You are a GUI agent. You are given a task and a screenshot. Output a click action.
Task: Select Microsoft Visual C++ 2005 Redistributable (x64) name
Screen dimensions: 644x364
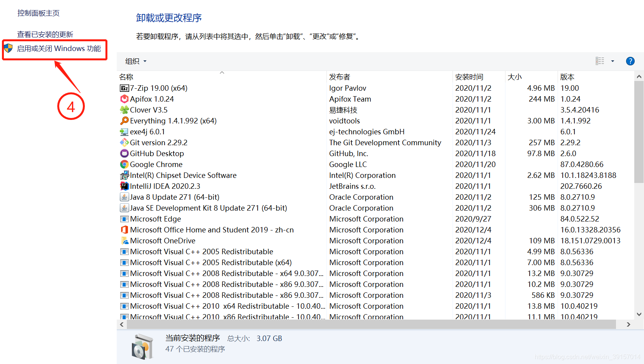tap(211, 262)
